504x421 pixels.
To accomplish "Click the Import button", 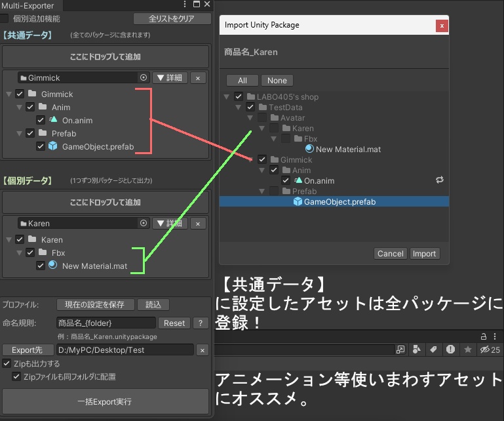I will [x=424, y=253].
